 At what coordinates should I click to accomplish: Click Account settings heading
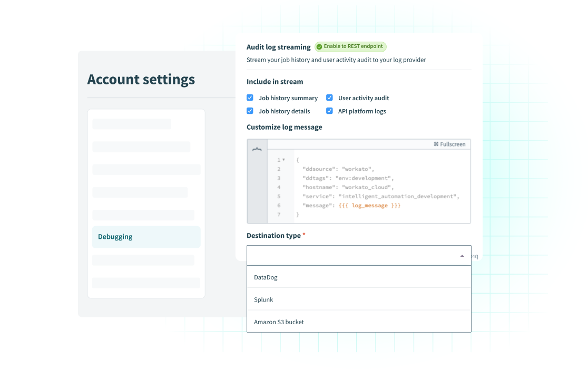pos(141,80)
